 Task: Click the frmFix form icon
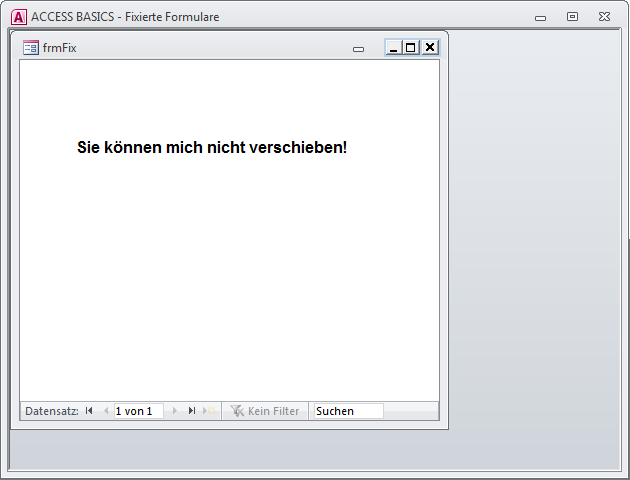[x=31, y=48]
